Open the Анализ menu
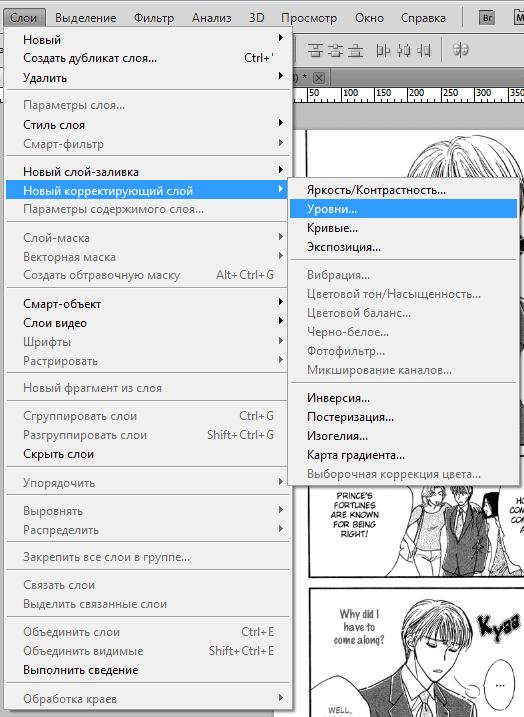 [x=211, y=18]
